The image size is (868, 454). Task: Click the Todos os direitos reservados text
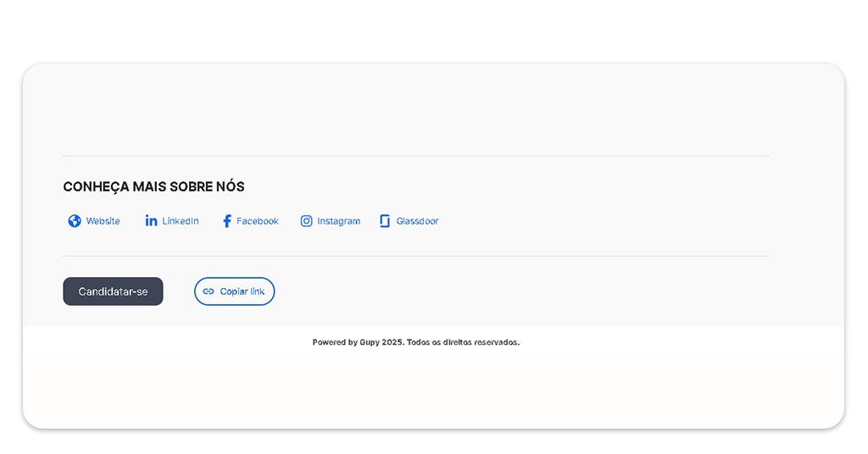pos(463,342)
